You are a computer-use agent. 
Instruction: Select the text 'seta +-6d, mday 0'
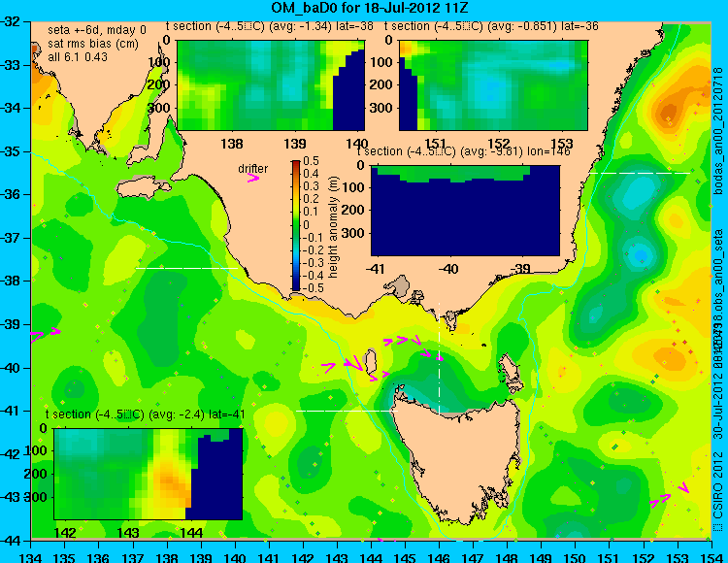[x=97, y=30]
